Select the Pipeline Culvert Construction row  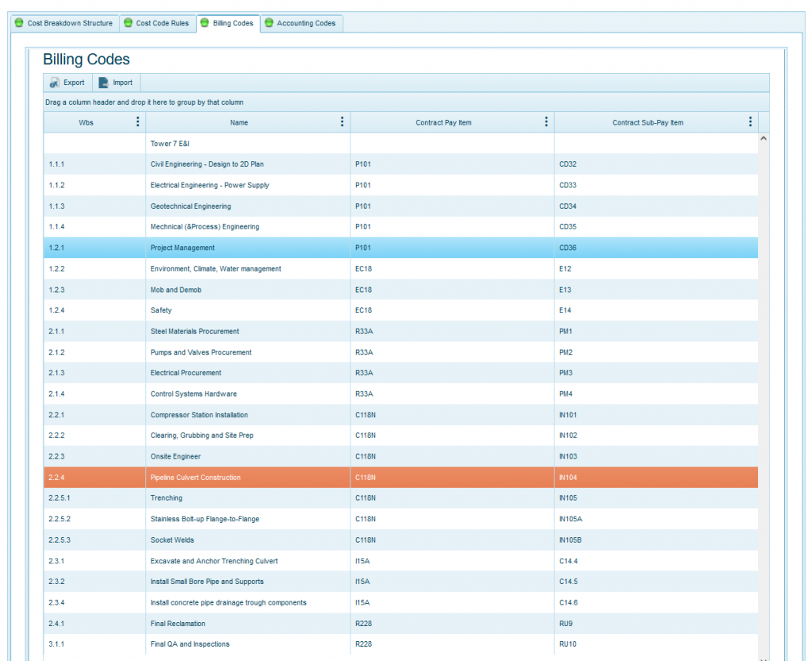196,478
